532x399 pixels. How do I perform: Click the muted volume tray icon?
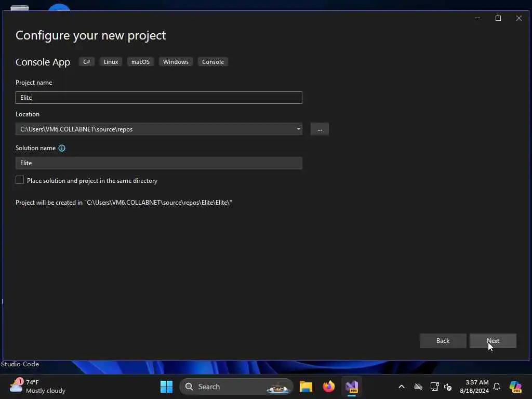point(448,387)
